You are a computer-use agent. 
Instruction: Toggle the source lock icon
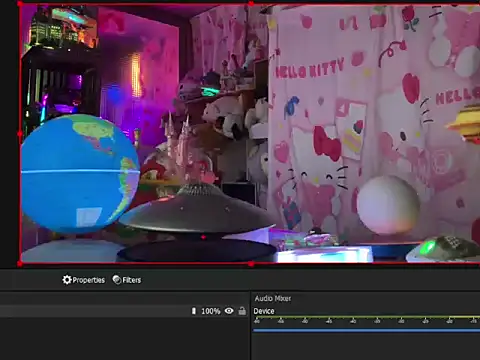coord(242,311)
